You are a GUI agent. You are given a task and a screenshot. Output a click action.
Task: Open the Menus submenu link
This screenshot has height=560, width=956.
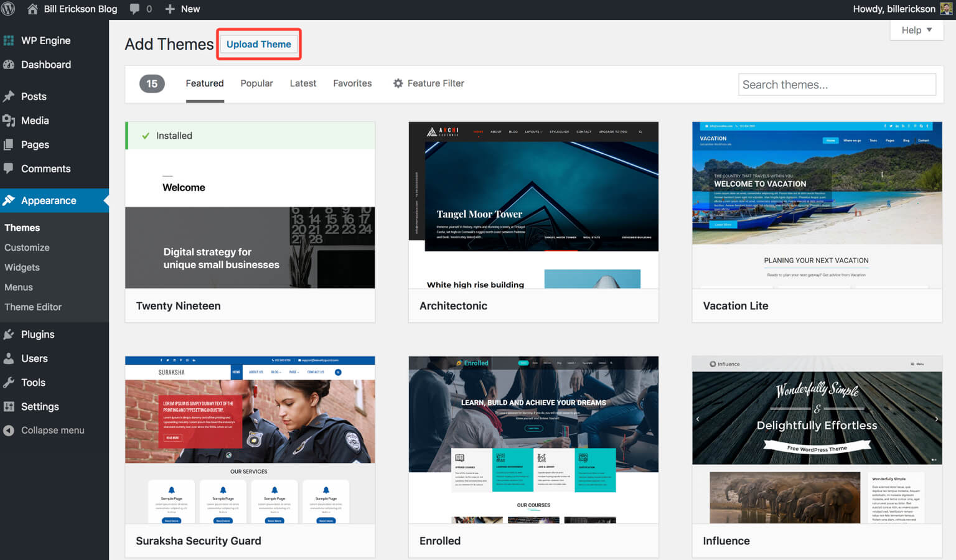click(x=19, y=287)
